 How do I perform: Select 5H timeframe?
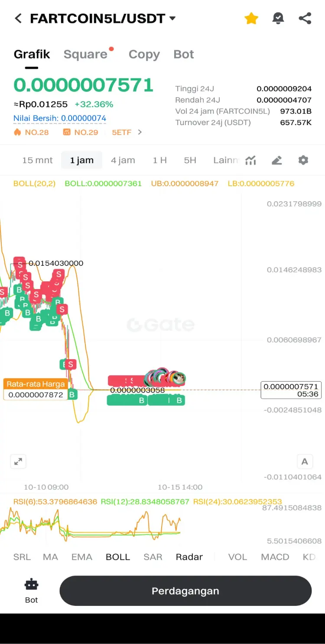190,160
